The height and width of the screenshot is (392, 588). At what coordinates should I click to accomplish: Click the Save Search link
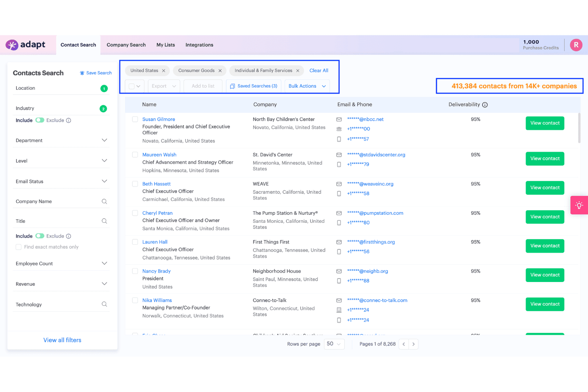96,73
